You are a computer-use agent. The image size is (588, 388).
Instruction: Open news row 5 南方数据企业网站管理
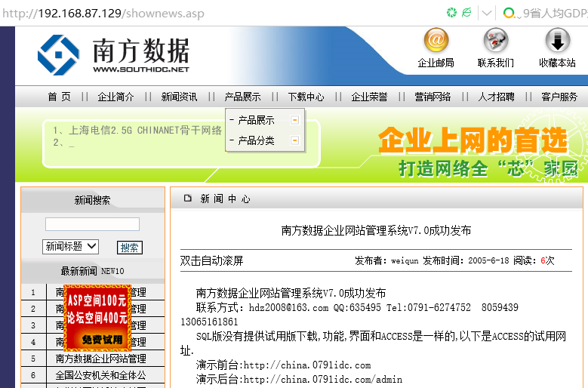100,359
